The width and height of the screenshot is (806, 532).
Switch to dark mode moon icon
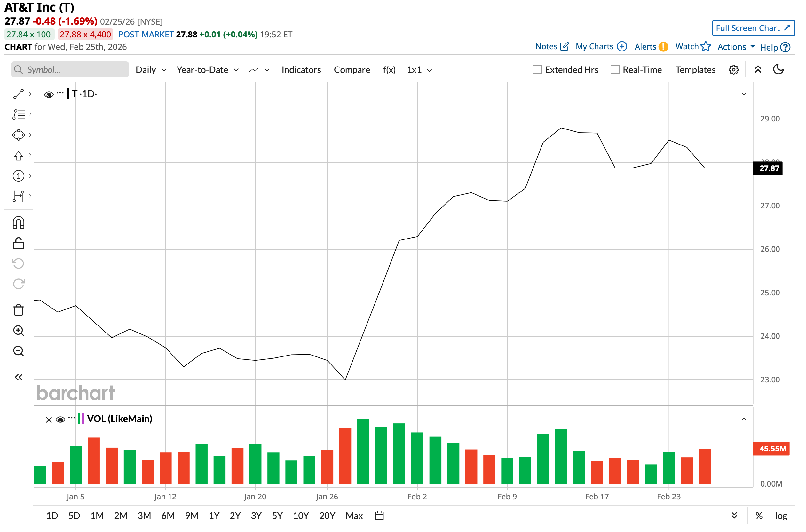pos(778,70)
